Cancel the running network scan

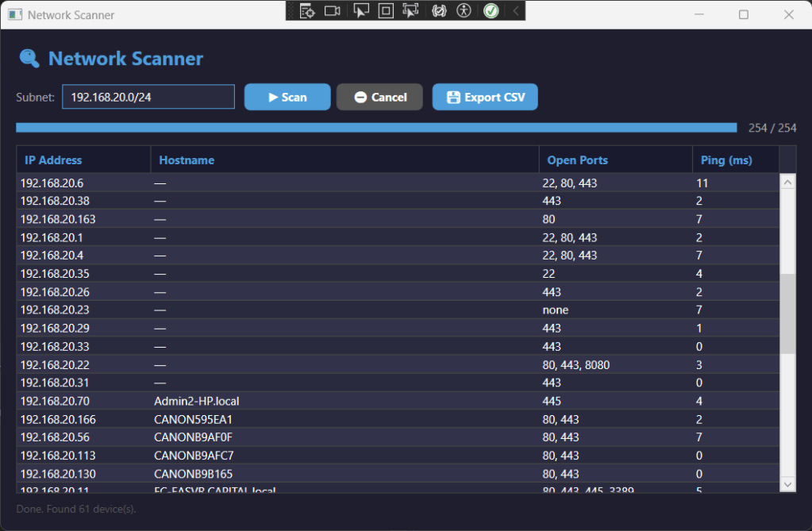pyautogui.click(x=379, y=97)
